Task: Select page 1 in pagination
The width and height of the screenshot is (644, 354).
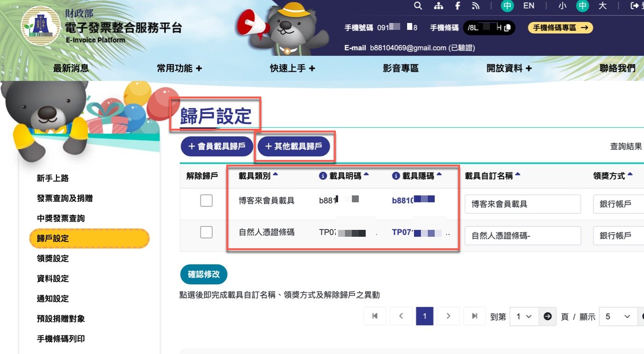Action: [x=425, y=316]
